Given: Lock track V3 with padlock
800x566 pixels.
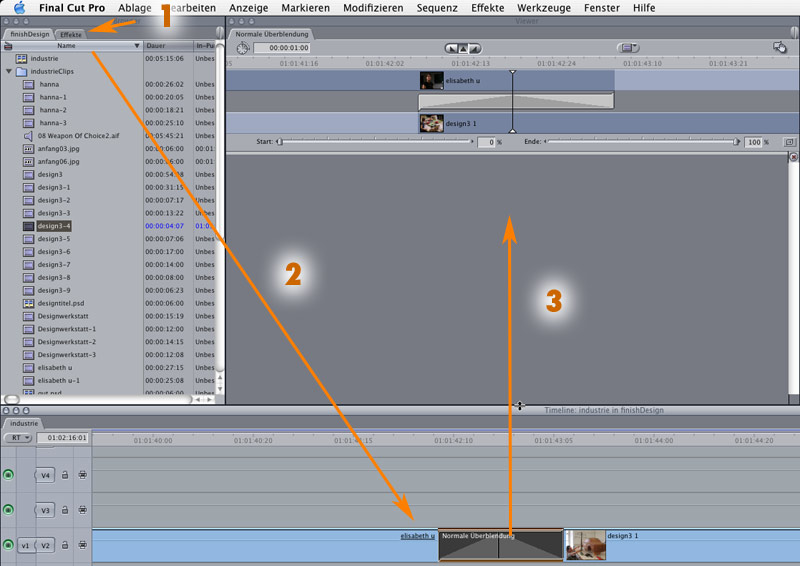Looking at the screenshot, I should 65,510.
